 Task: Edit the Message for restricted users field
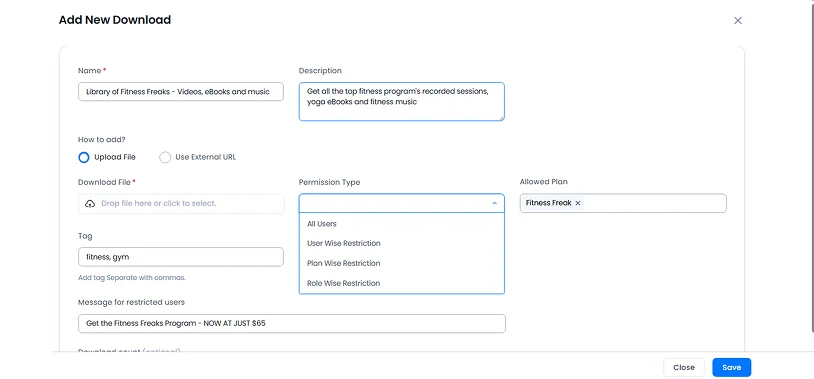pyautogui.click(x=291, y=323)
